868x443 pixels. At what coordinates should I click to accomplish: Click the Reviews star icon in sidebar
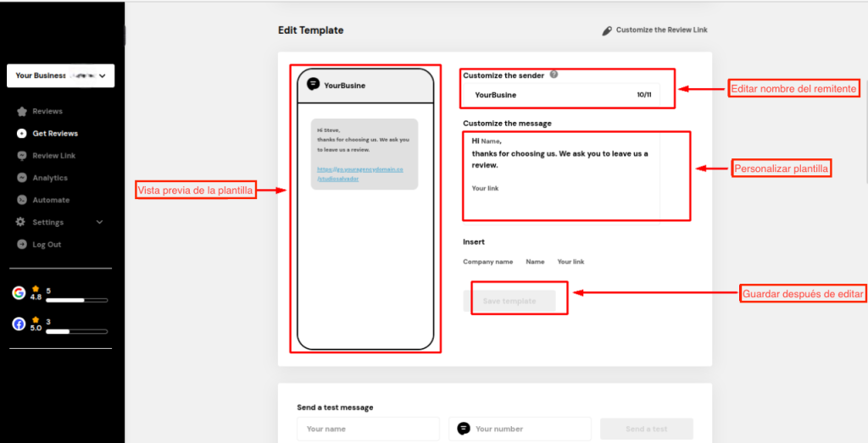[22, 112]
